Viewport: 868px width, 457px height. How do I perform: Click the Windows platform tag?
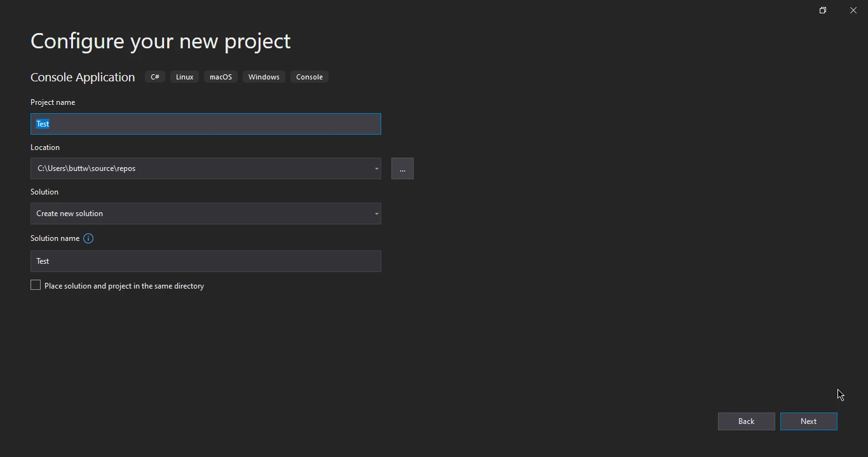264,77
